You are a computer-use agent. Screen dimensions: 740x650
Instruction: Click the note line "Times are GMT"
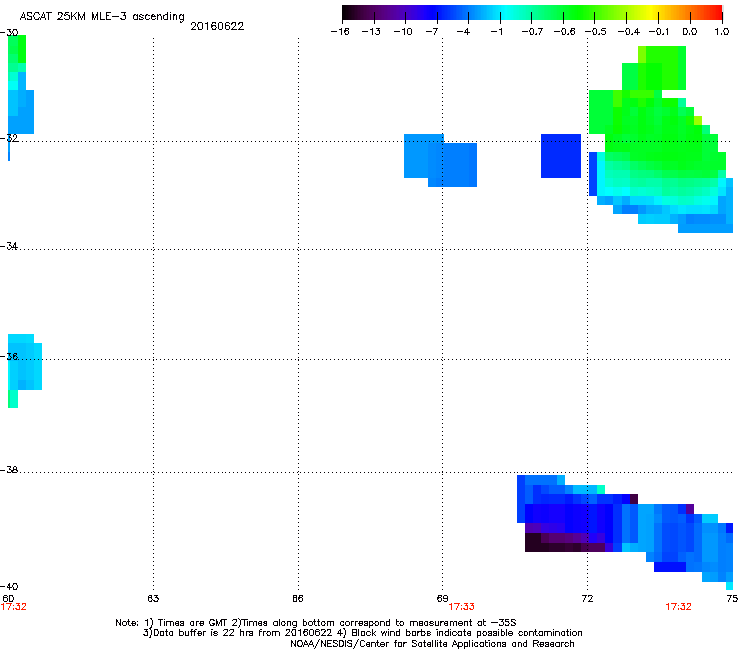pos(316,623)
